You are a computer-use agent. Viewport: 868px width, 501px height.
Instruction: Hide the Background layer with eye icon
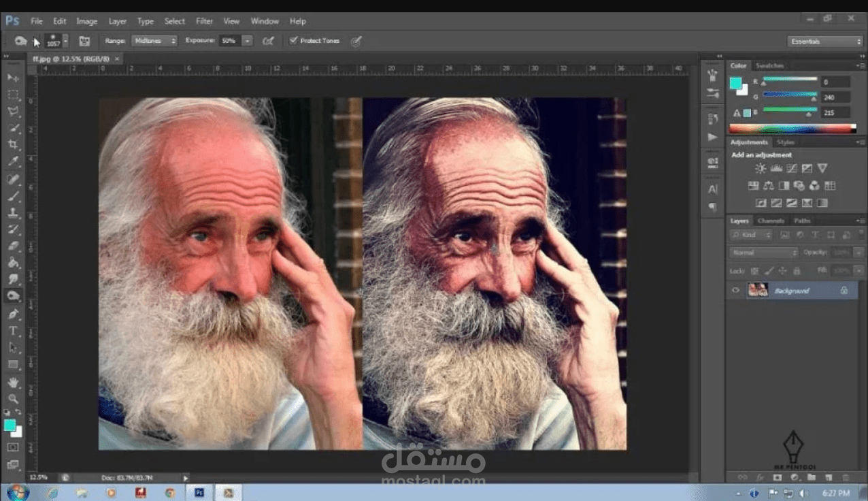pos(735,291)
